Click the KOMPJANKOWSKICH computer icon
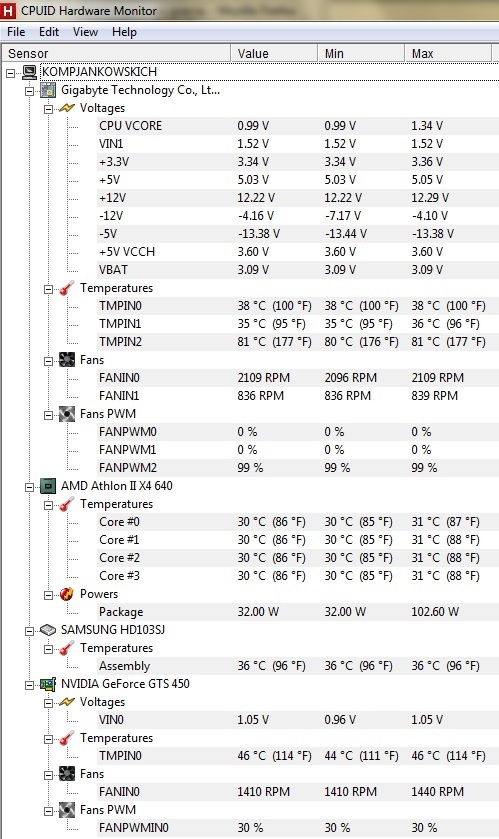Image resolution: width=499 pixels, height=839 pixels. tap(29, 72)
